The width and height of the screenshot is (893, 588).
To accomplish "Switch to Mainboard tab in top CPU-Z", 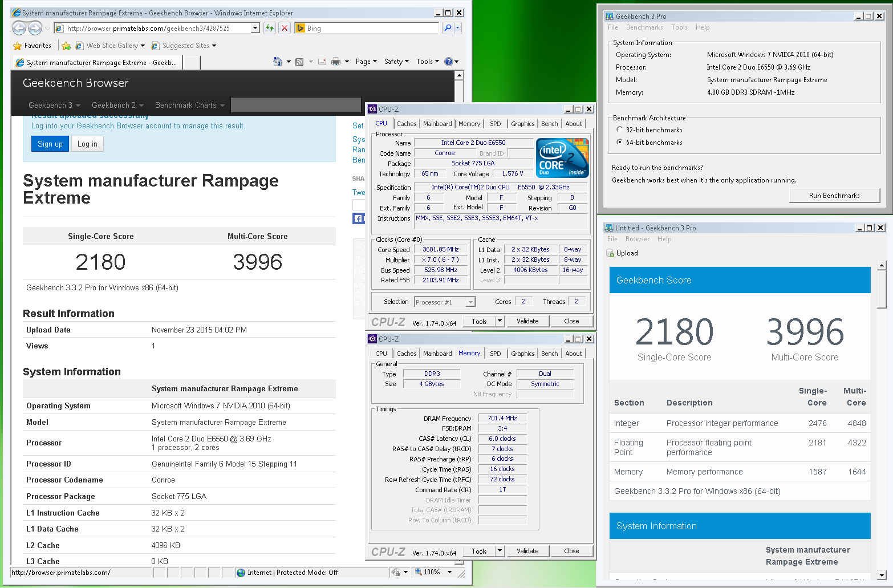I will pos(437,124).
